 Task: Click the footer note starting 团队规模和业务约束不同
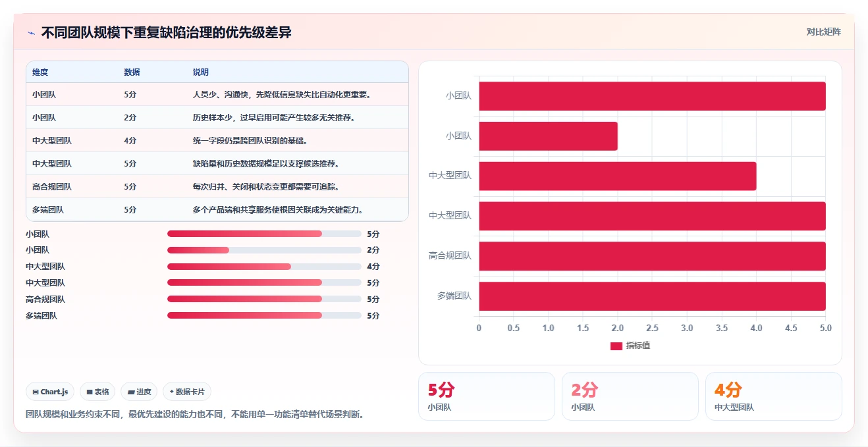point(195,415)
